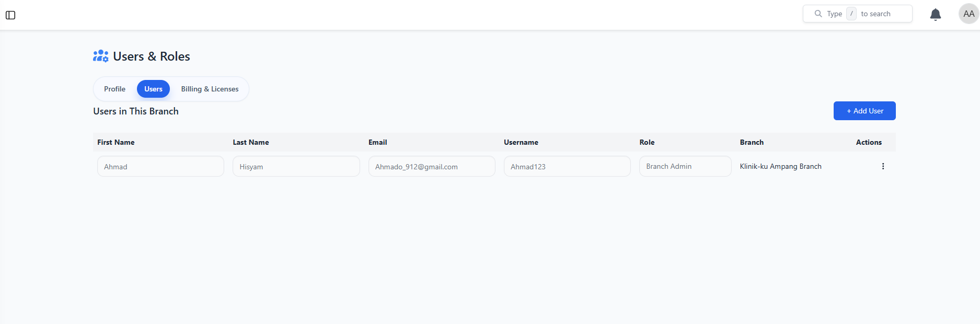This screenshot has width=980, height=324.
Task: Click the Users & Roles group icon
Action: click(x=101, y=56)
